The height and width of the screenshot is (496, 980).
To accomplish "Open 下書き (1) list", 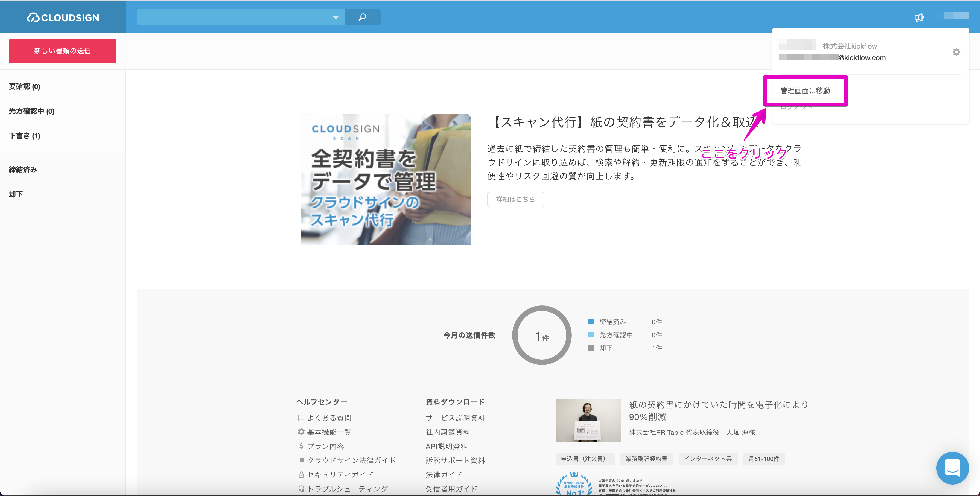I will click(24, 136).
